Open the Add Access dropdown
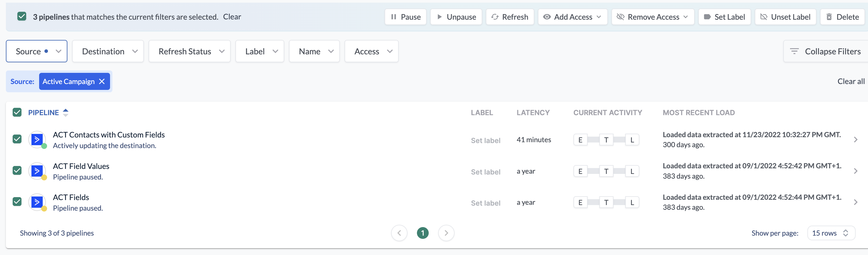 tap(572, 17)
